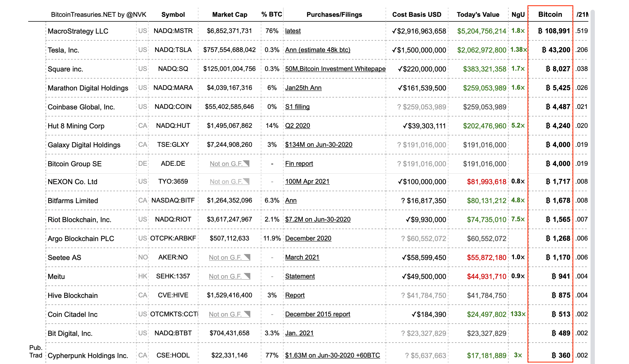The height and width of the screenshot is (364, 629).
Task: Open Coin Citadel 'December 2015 report' link
Action: (318, 314)
